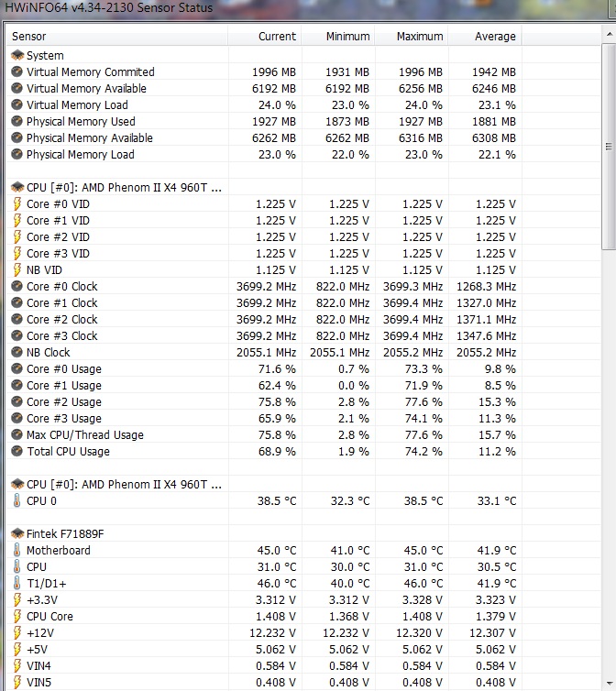This screenshot has width=616, height=691.
Task: Click the Minimum column header
Action: pyautogui.click(x=338, y=36)
